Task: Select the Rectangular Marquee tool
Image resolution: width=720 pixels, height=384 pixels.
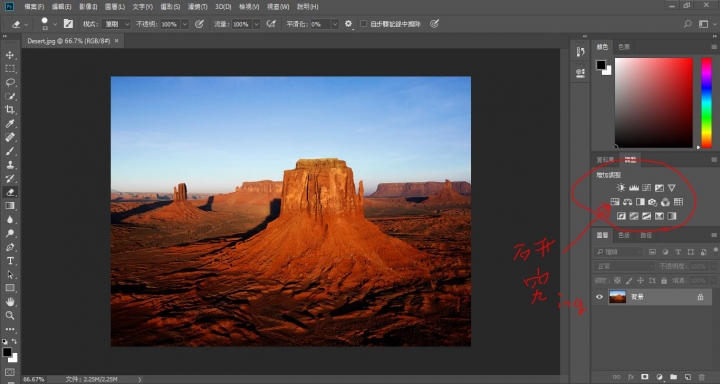Action: [x=10, y=69]
